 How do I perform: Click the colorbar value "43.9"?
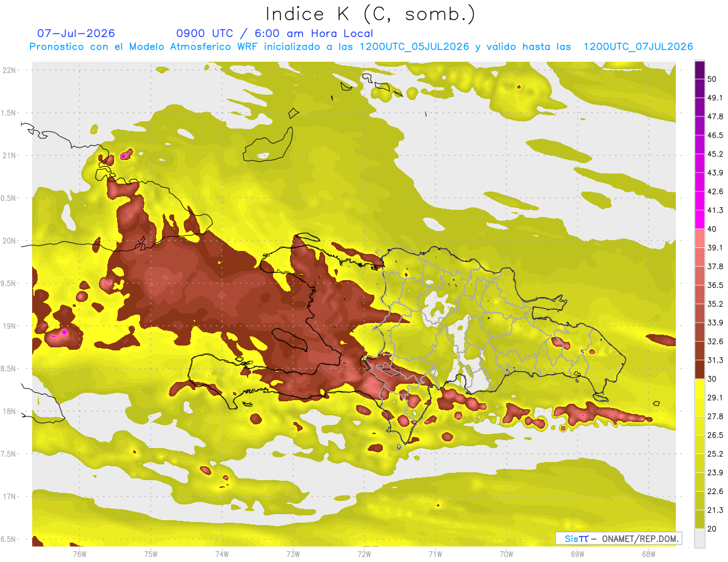715,173
